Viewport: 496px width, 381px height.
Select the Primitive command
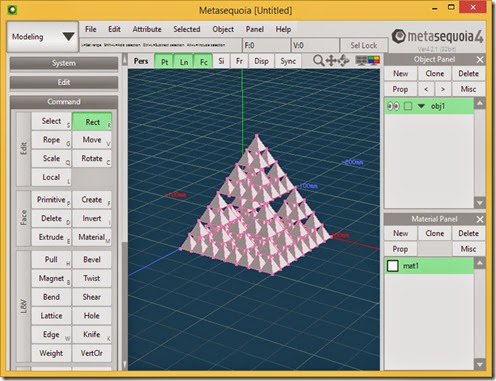click(x=51, y=200)
